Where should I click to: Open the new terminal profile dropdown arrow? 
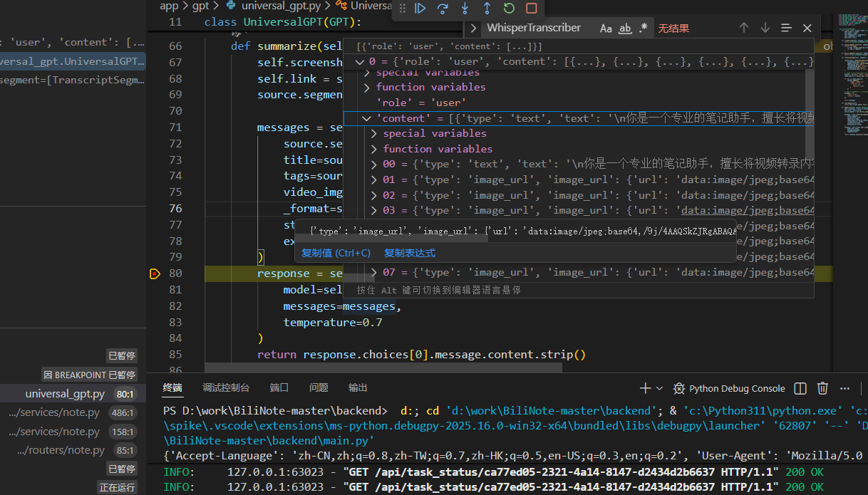coord(660,388)
